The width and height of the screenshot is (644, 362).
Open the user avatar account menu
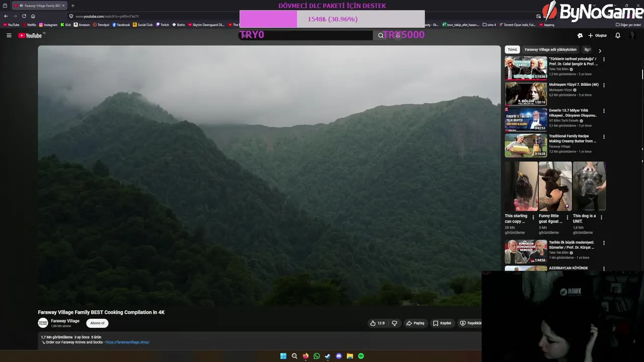coord(632,36)
